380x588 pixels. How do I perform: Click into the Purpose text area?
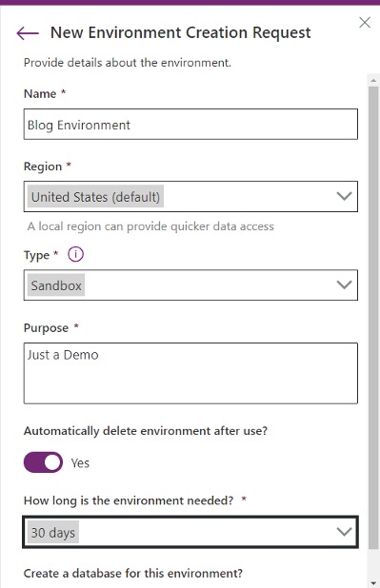coord(190,373)
